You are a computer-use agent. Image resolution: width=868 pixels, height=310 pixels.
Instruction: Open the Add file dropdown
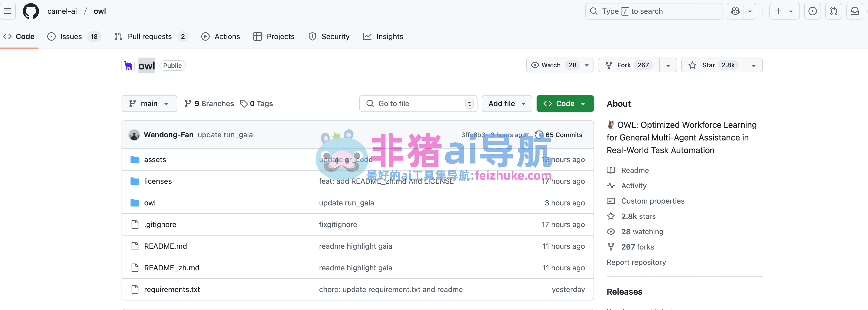coord(507,104)
